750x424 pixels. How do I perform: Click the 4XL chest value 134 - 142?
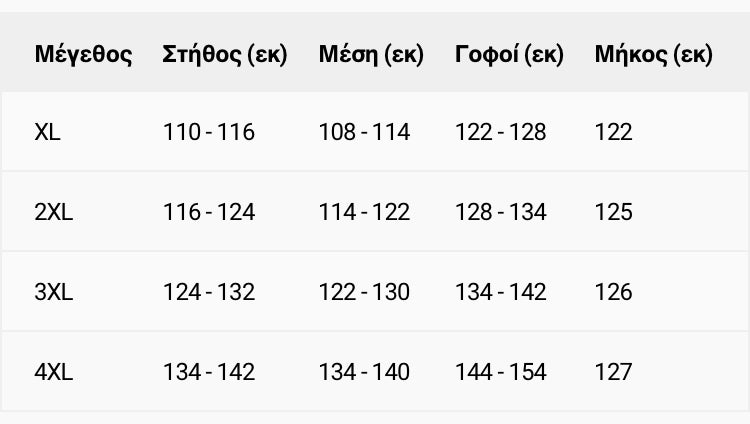pyautogui.click(x=208, y=372)
